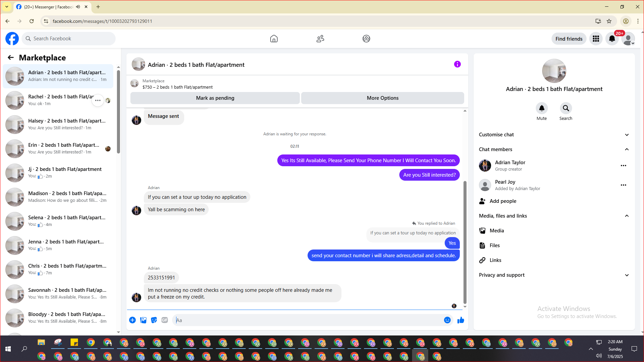This screenshot has height=362, width=644.
Task: Open the Friends icon in top navigation
Action: click(320, 39)
